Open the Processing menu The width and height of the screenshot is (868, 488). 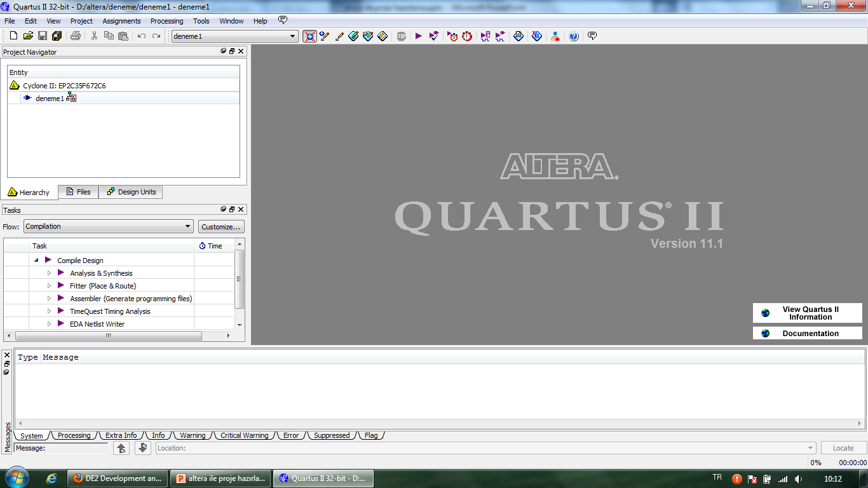coord(166,21)
